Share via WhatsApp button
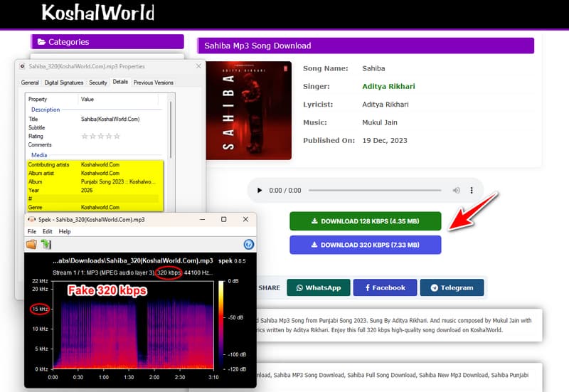 (x=319, y=287)
